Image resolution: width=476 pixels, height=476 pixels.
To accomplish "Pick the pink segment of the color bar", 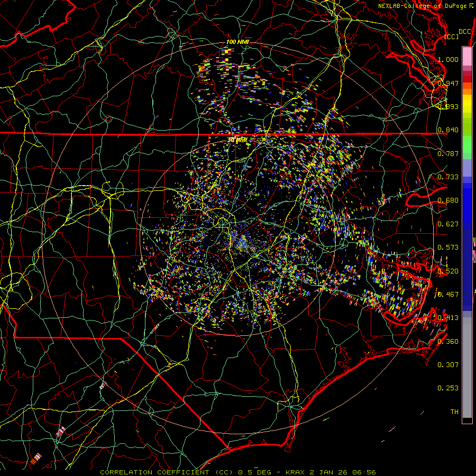I will [x=467, y=56].
